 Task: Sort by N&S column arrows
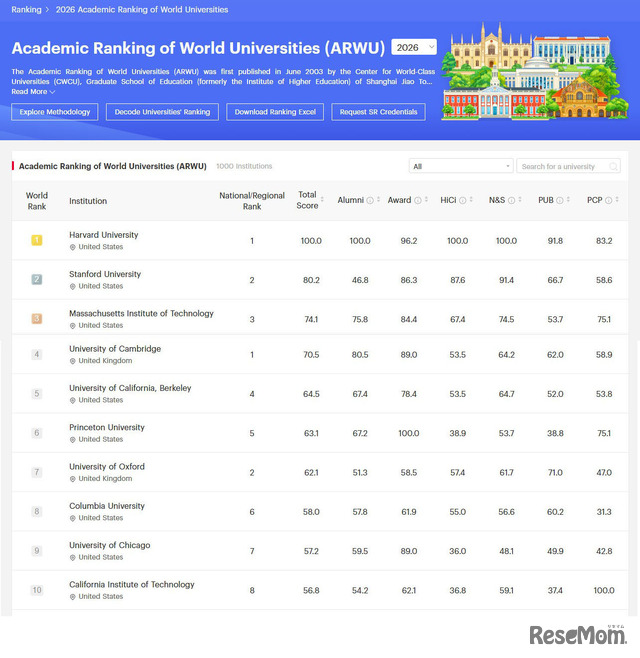(520, 200)
